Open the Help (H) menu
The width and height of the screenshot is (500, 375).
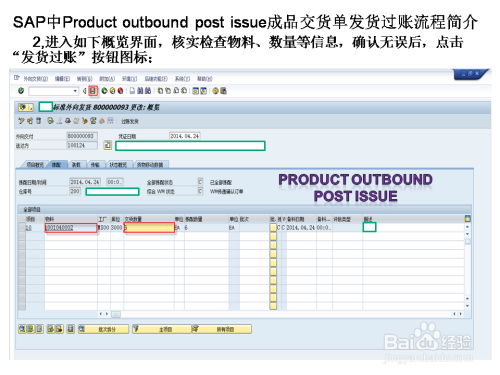click(205, 79)
